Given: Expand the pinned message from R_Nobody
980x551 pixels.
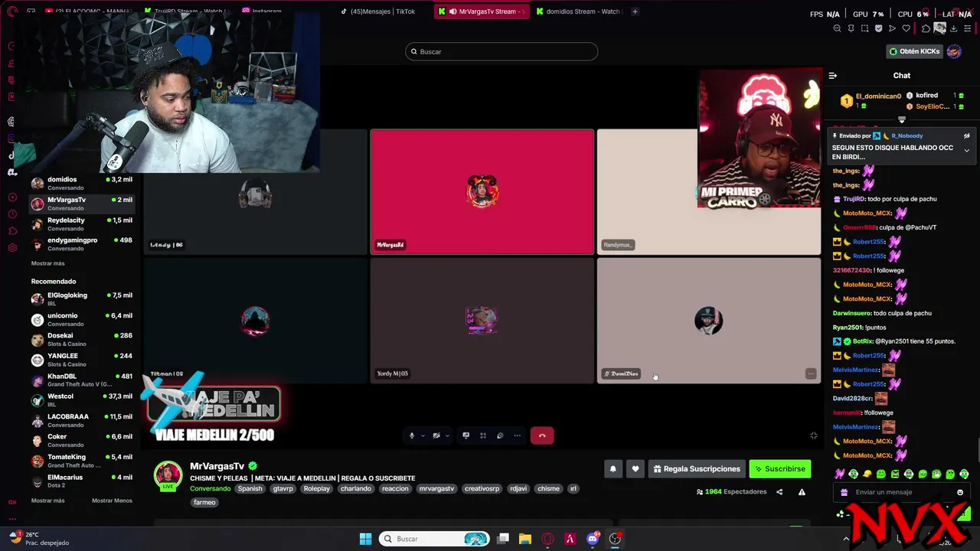Looking at the screenshot, I should [x=966, y=151].
